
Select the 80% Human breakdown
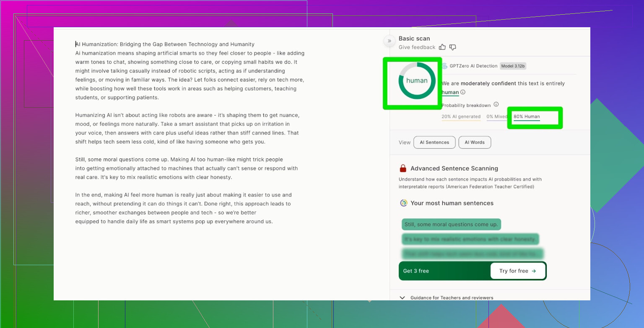[527, 117]
